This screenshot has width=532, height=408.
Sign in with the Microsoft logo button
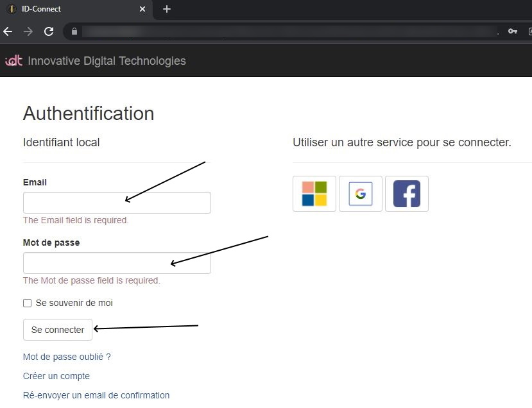coord(314,194)
